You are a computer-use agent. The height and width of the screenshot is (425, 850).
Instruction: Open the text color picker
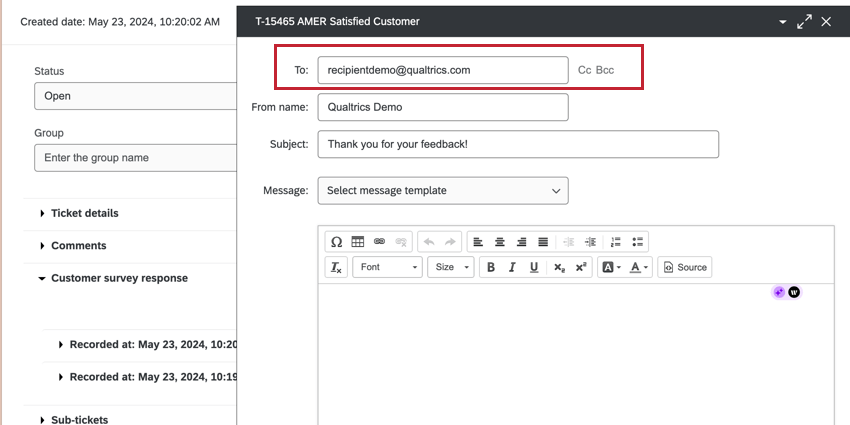[639, 267]
